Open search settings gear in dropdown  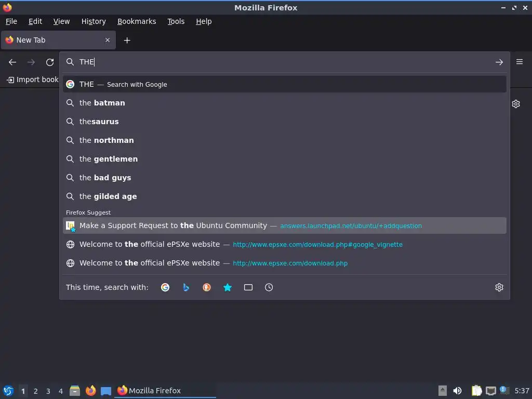click(499, 287)
